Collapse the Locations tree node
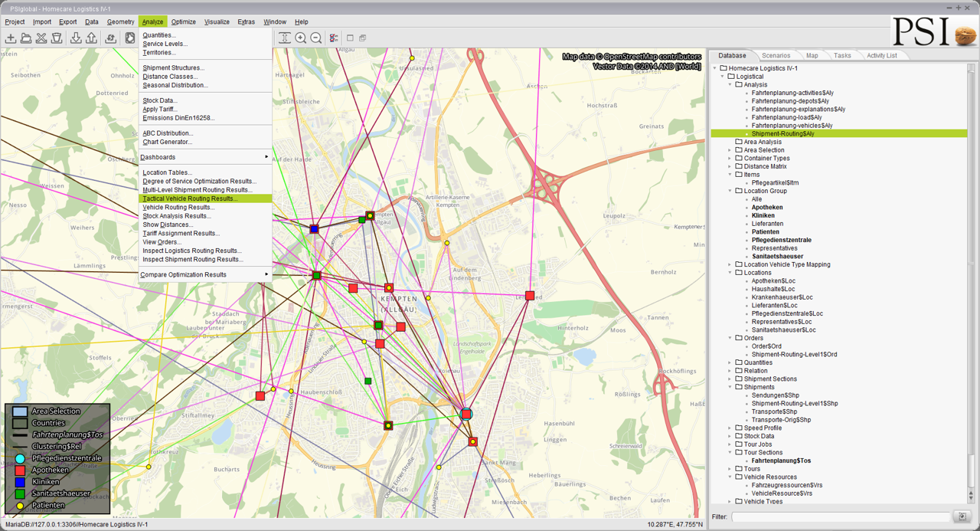This screenshot has width=980, height=531. pyautogui.click(x=730, y=273)
